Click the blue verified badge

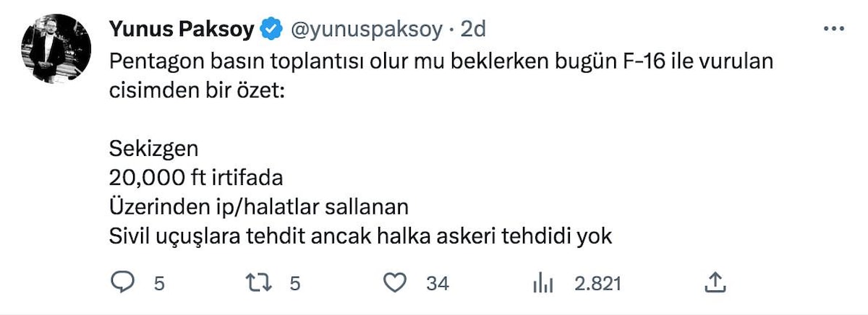pyautogui.click(x=271, y=30)
